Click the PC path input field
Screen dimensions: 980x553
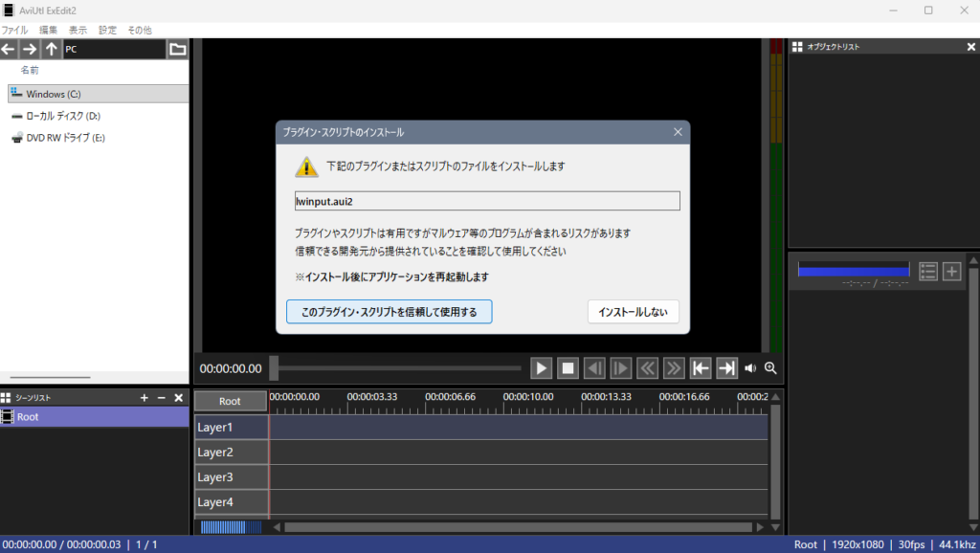point(113,49)
